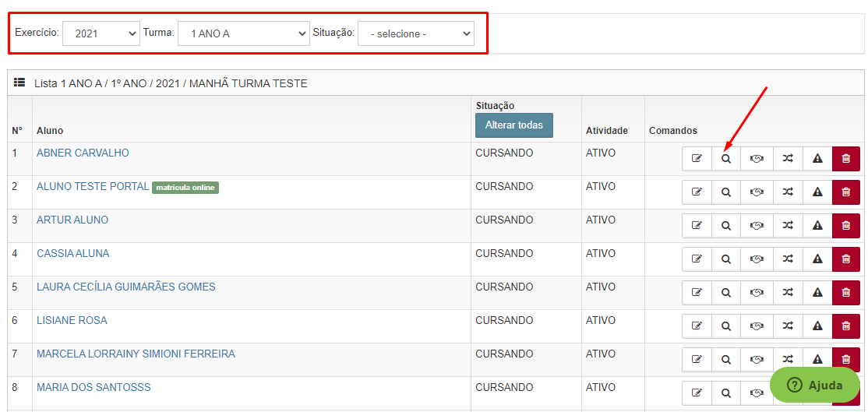Open student MARIA DOS SANTOSSS link

tap(94, 387)
